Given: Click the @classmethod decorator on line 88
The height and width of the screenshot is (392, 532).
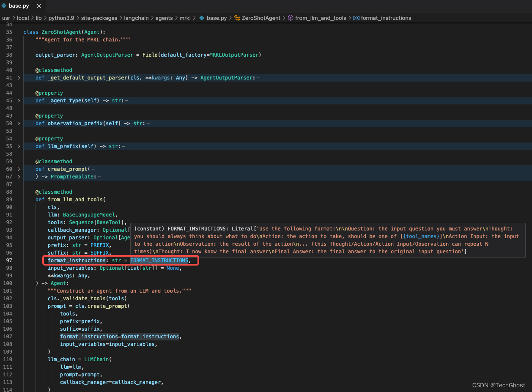Looking at the screenshot, I should click(x=54, y=192).
